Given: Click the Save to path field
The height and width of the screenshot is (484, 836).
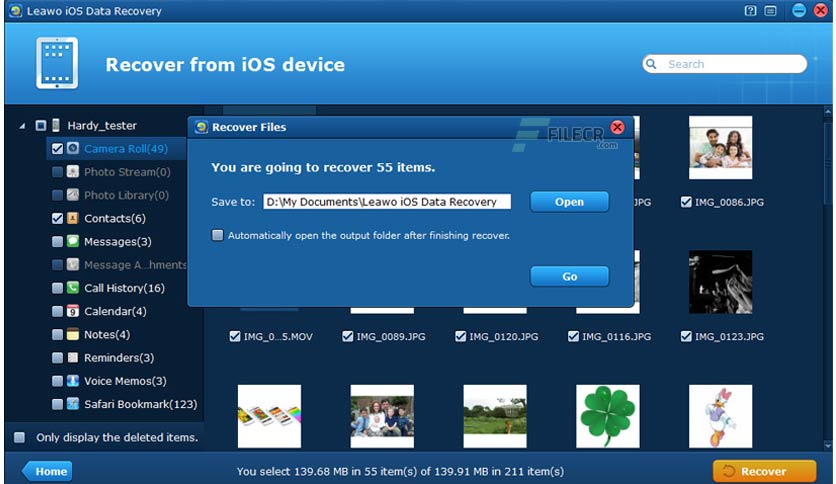Looking at the screenshot, I should pyautogui.click(x=387, y=201).
